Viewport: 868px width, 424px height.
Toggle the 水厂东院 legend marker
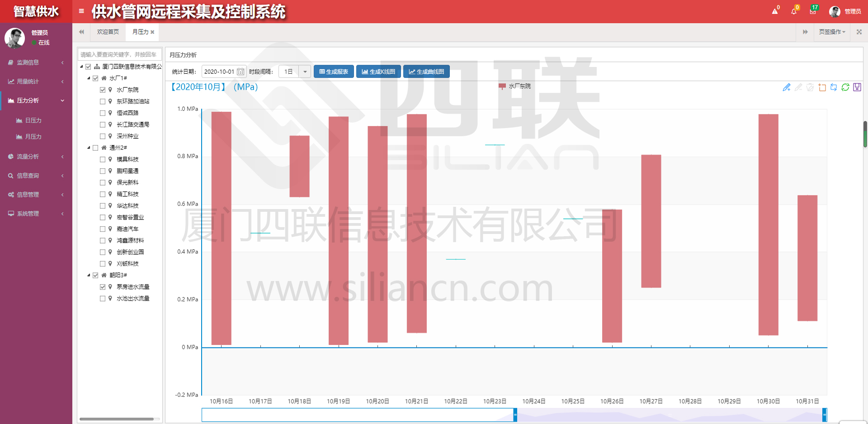point(502,86)
